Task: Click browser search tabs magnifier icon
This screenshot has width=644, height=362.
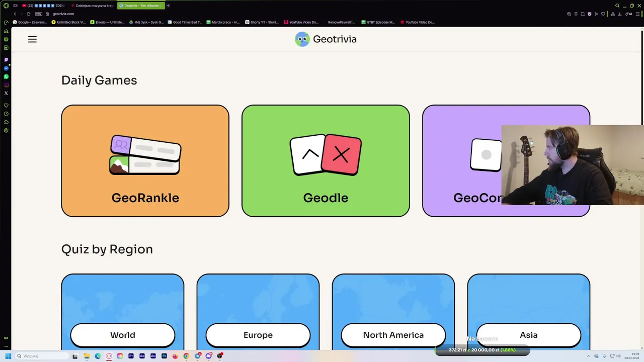Action: 617,6
